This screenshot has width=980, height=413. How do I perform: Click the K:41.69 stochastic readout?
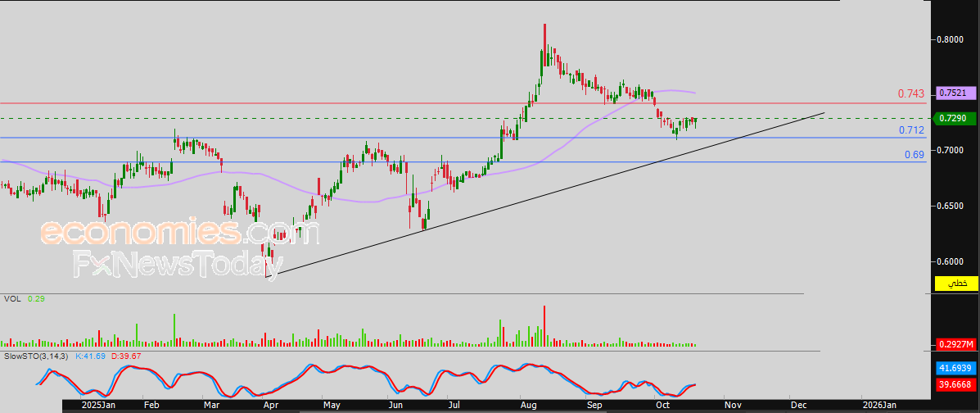(x=92, y=356)
